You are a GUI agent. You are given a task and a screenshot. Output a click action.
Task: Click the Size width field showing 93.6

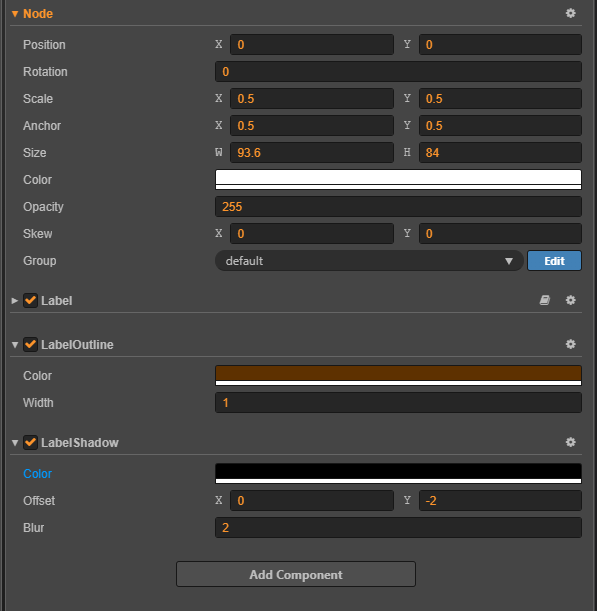312,152
